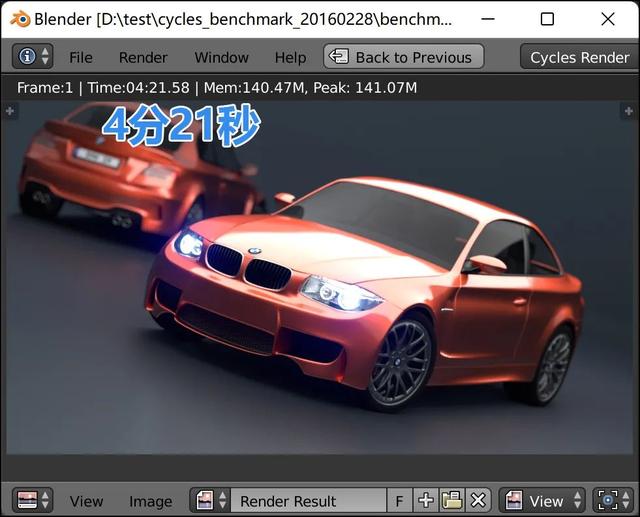Toggle the fake user F button
Screen dimensions: 640x517
pyautogui.click(x=399, y=500)
